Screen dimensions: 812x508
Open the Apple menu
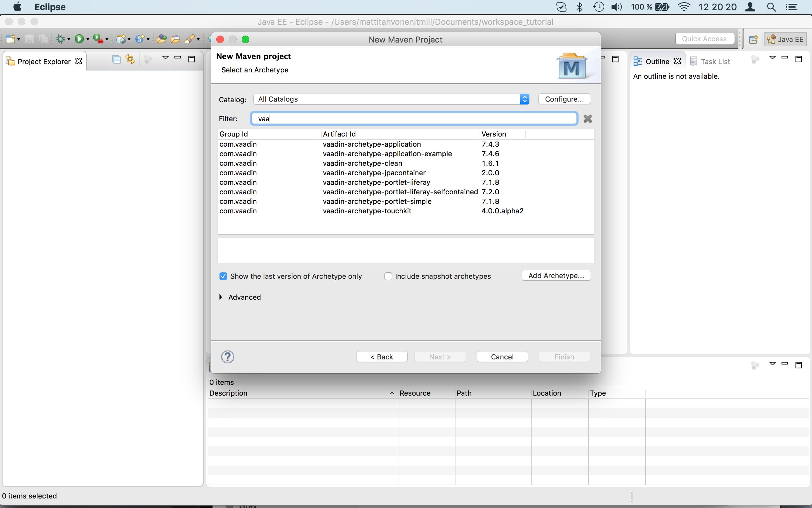17,7
